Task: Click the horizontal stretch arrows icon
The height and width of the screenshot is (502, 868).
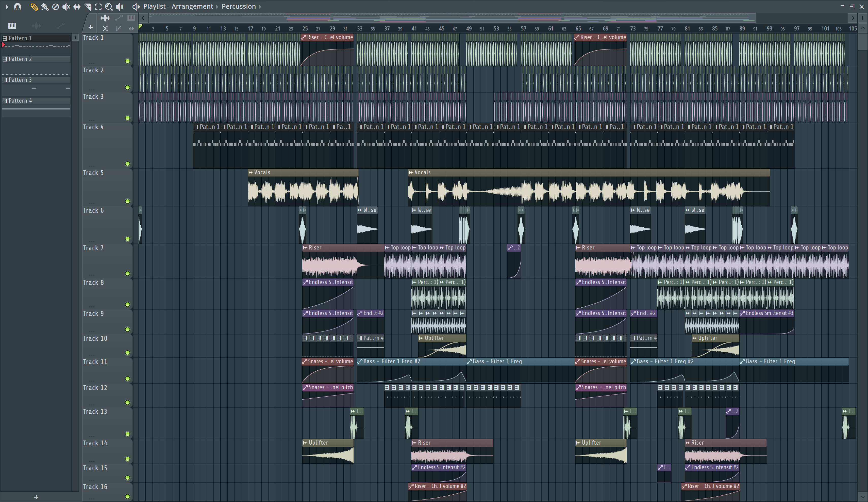Action: [x=131, y=29]
